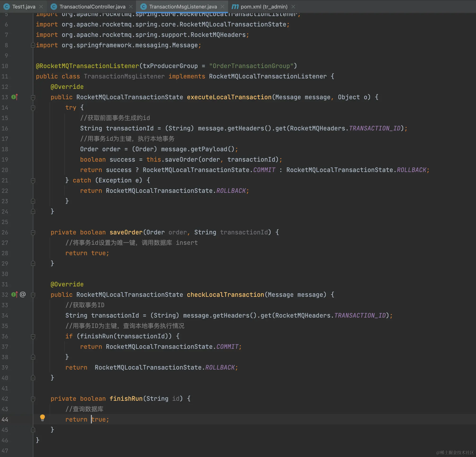Fold the if finishRun block marker
This screenshot has width=476, height=457.
[x=33, y=336]
